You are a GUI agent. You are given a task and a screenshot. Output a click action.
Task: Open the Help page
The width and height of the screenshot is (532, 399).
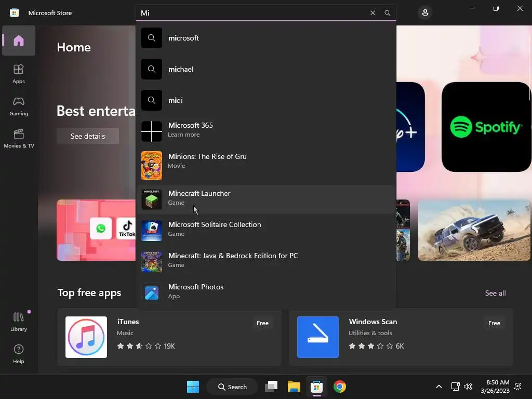click(x=19, y=354)
